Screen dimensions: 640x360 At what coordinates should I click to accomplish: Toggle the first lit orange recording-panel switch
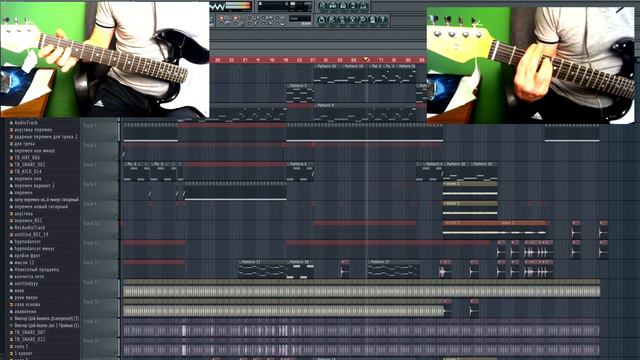coord(222,18)
